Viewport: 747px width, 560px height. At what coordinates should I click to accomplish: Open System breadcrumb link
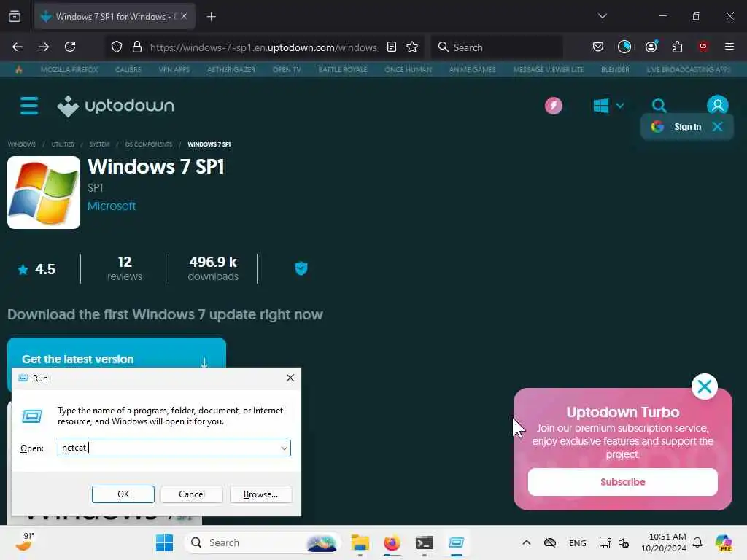(99, 144)
